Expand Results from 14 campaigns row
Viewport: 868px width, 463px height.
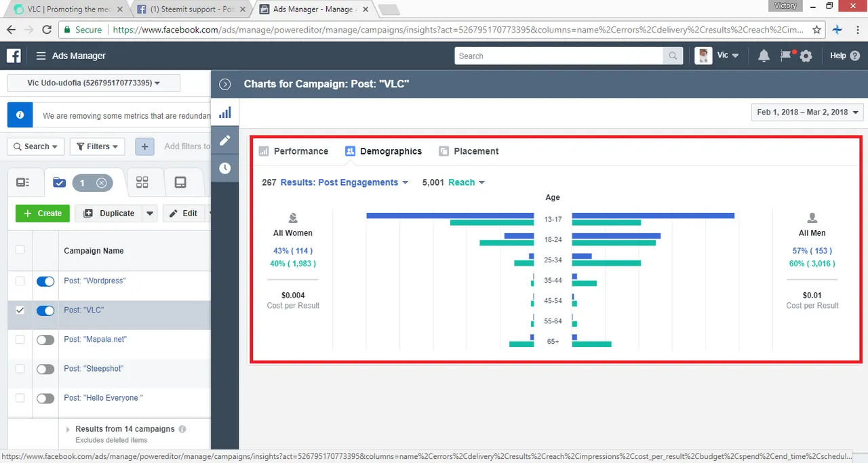[x=68, y=430]
